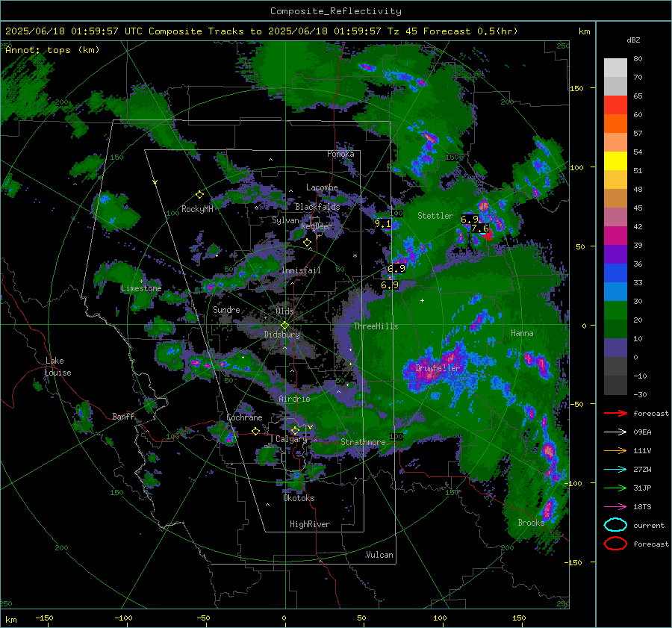Image resolution: width=672 pixels, height=628 pixels.
Task: Click the Lacombe city label
Action: point(322,187)
